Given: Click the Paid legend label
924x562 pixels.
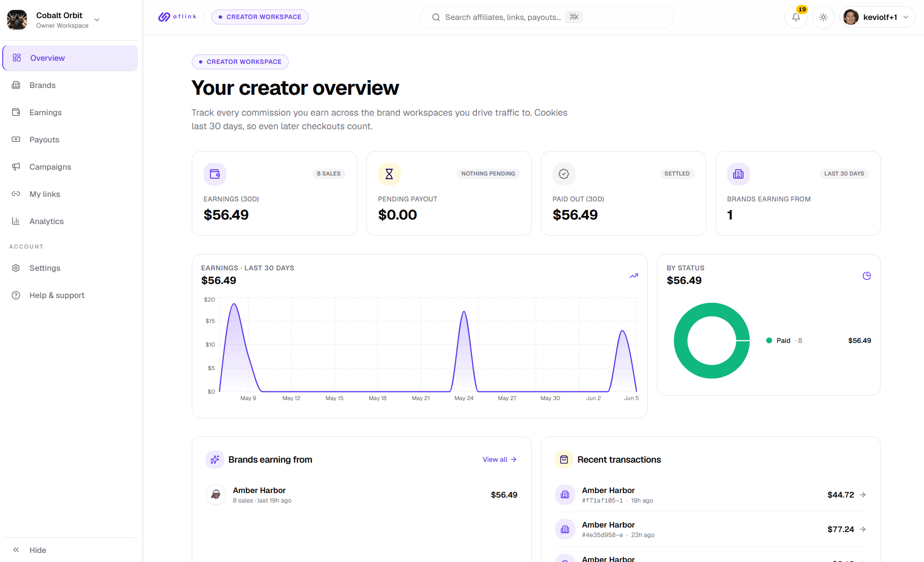Looking at the screenshot, I should click(x=783, y=341).
